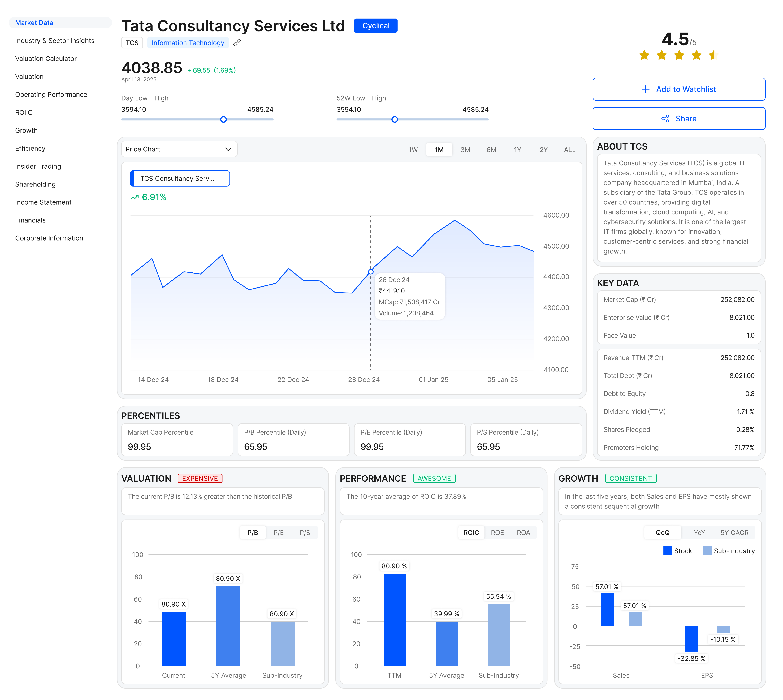Viewport: 783px width, 700px height.
Task: Open the Information Technology sector link
Action: (x=188, y=43)
